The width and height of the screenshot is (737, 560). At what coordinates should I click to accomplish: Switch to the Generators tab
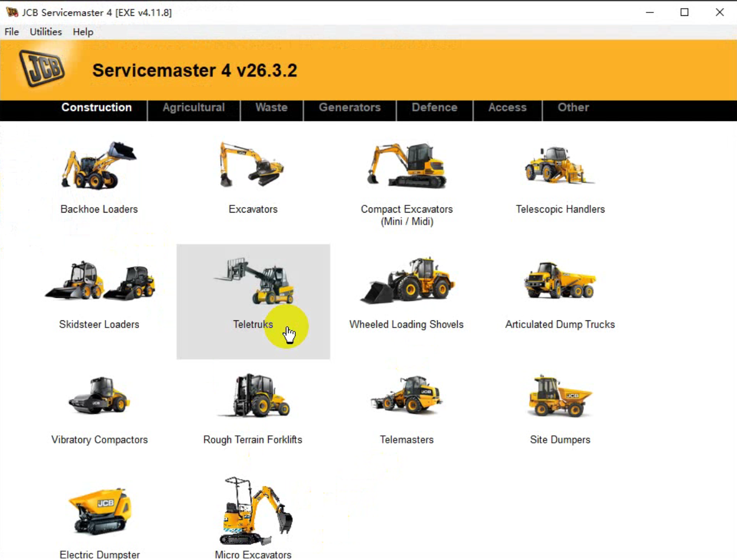pyautogui.click(x=350, y=108)
